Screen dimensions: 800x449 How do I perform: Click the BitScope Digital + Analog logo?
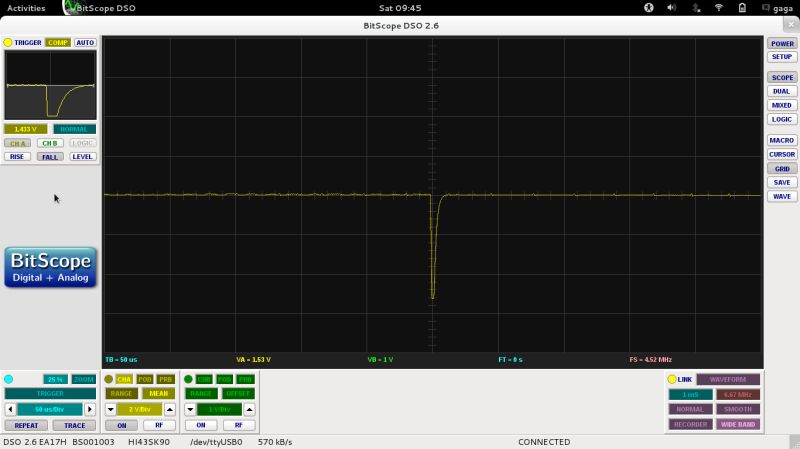pyautogui.click(x=51, y=267)
